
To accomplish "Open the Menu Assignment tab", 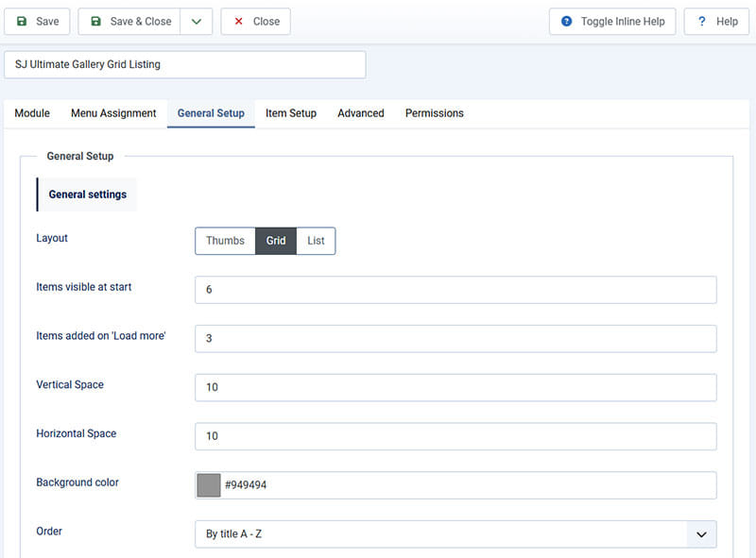I will point(113,113).
